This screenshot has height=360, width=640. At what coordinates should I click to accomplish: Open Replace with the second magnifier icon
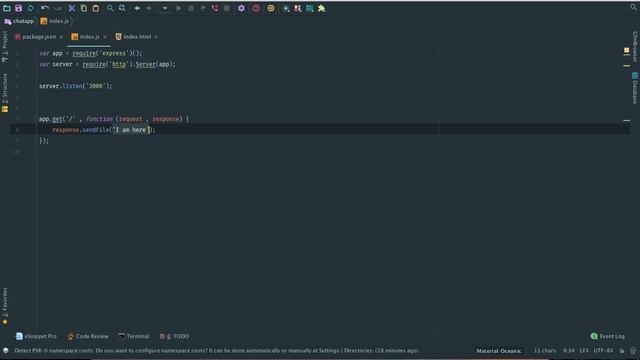tap(122, 8)
